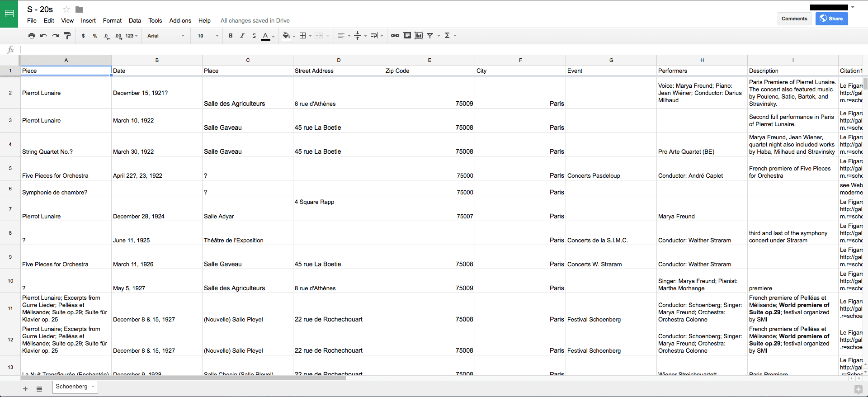Move spreadsheet to folder icon
This screenshot has height=397, width=868.
pos(79,9)
